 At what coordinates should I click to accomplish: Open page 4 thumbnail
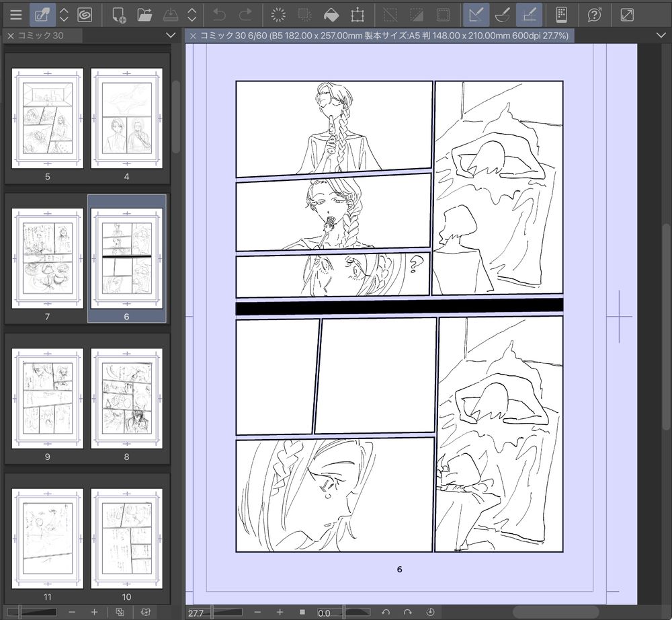tap(127, 118)
